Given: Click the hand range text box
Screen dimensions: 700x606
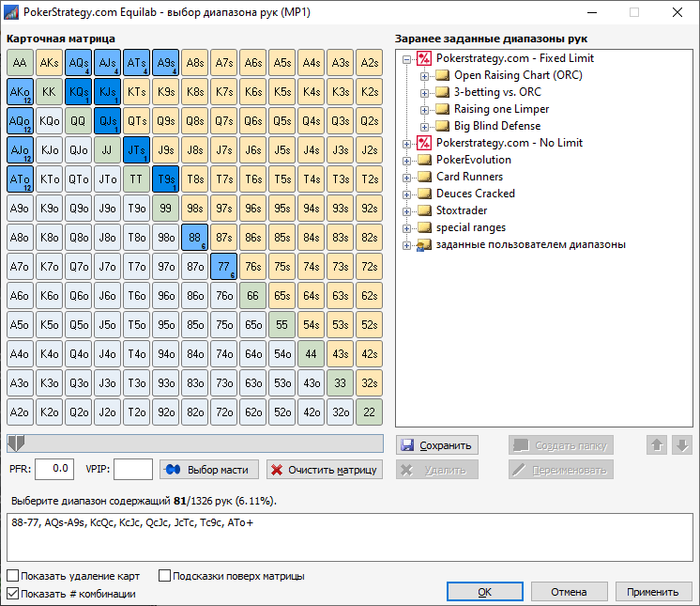Looking at the screenshot, I should tap(350, 537).
